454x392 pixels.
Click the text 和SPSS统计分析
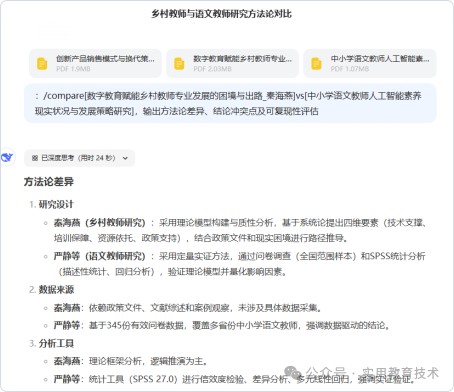[x=393, y=256]
